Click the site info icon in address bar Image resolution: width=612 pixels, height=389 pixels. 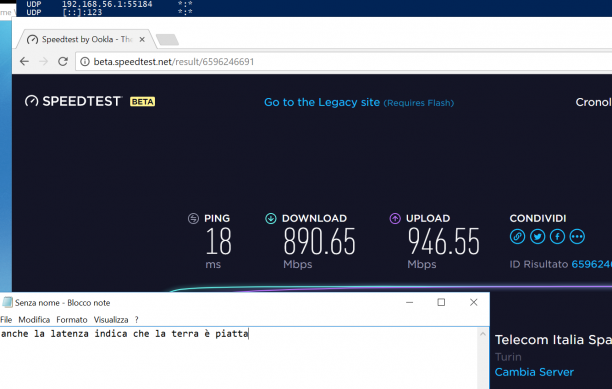pos(85,62)
